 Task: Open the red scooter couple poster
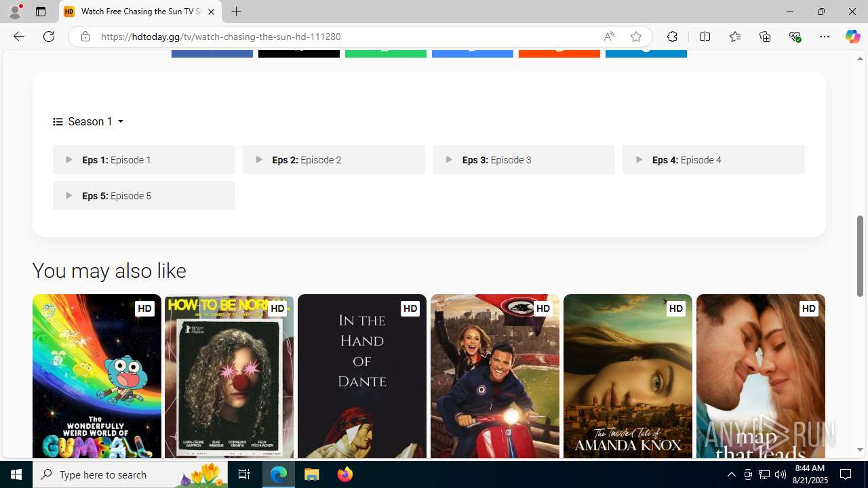pyautogui.click(x=495, y=376)
